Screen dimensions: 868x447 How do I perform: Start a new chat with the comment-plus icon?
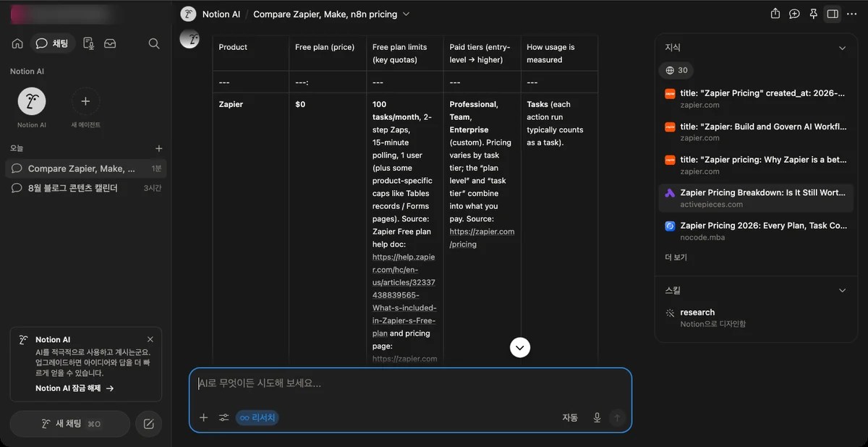pyautogui.click(x=794, y=14)
